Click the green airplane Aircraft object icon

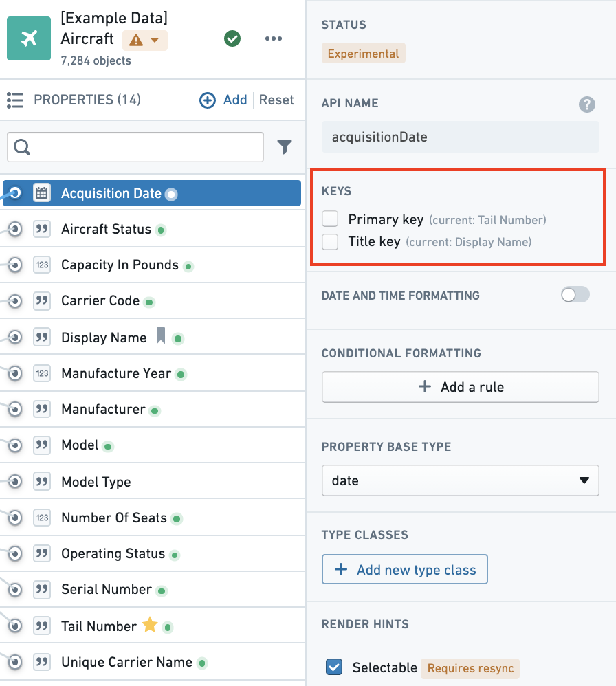(x=29, y=38)
